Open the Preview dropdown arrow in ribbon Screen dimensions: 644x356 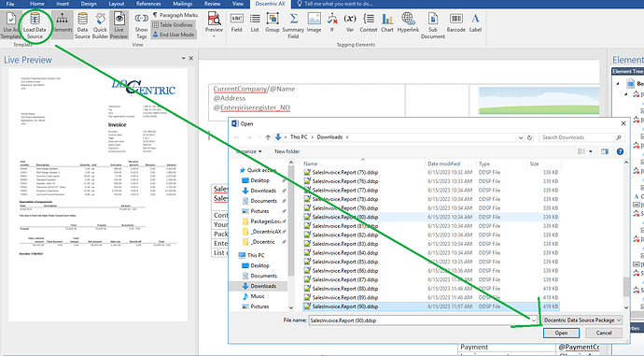point(214,36)
